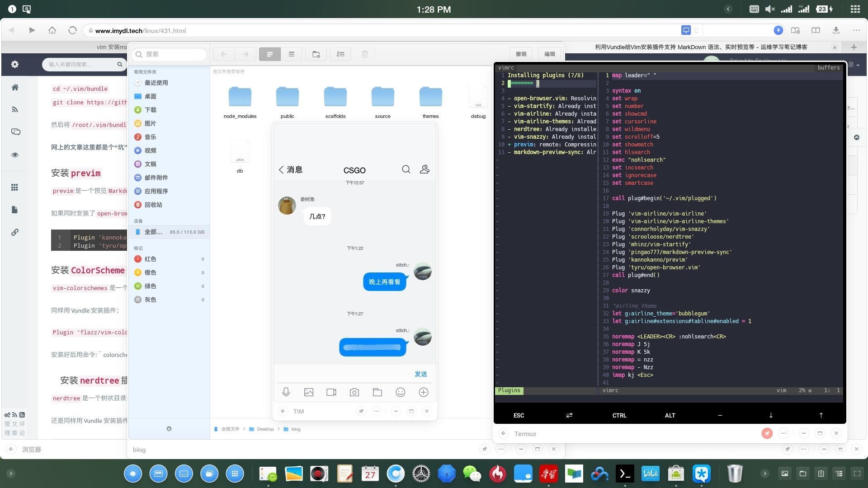The height and width of the screenshot is (488, 868).
Task: Open the file sorting options dropdown
Action: coord(340,54)
